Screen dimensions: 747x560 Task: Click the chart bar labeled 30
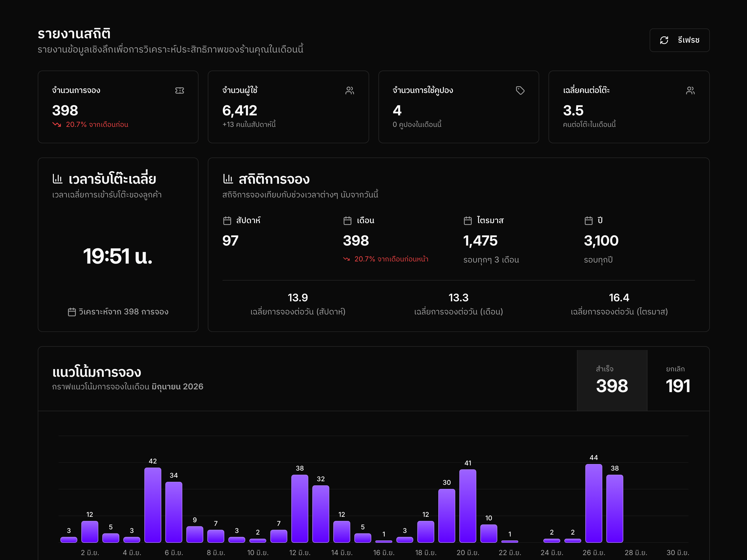[x=447, y=516]
